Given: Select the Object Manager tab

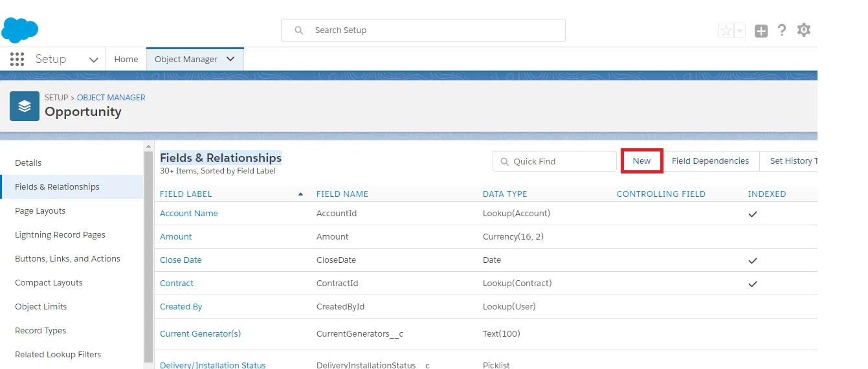Looking at the screenshot, I should pos(186,59).
